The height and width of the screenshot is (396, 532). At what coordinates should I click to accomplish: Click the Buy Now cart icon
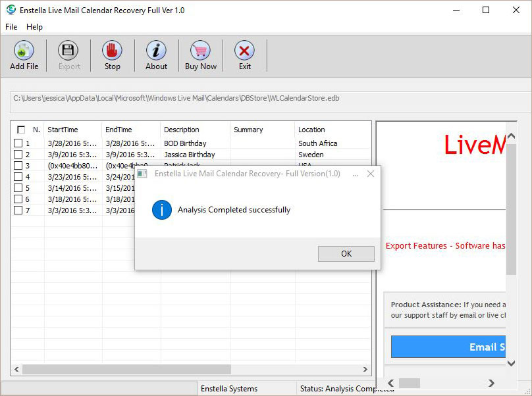pyautogui.click(x=200, y=51)
